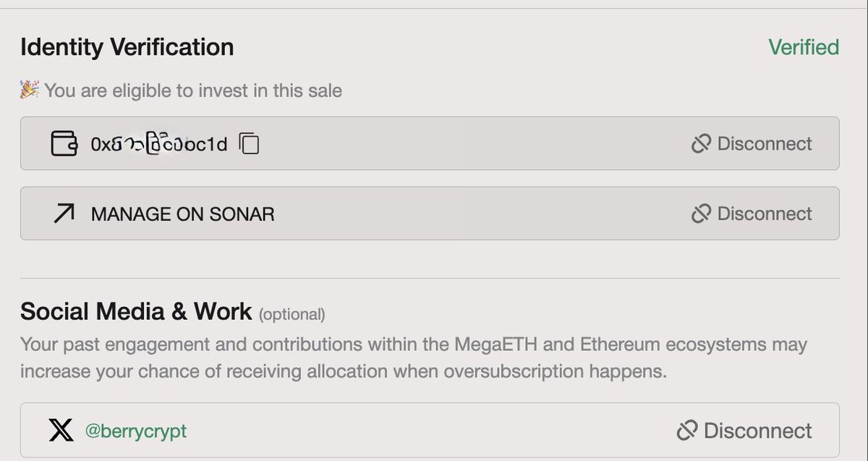Click the unlink icon in the X account row

686,431
